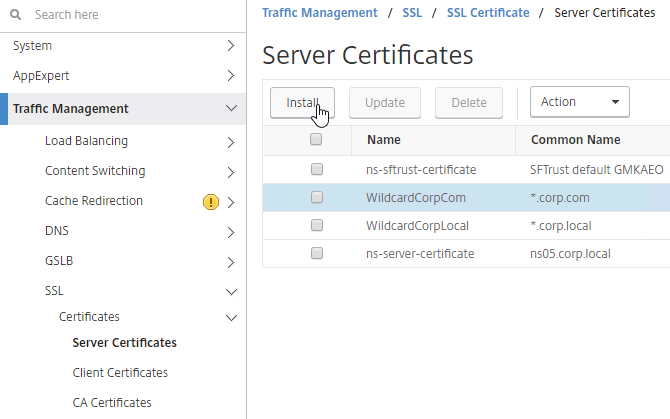Check the WildcardCorpLocal row checkbox
Screen dimensions: 670x419
pyautogui.click(x=317, y=225)
